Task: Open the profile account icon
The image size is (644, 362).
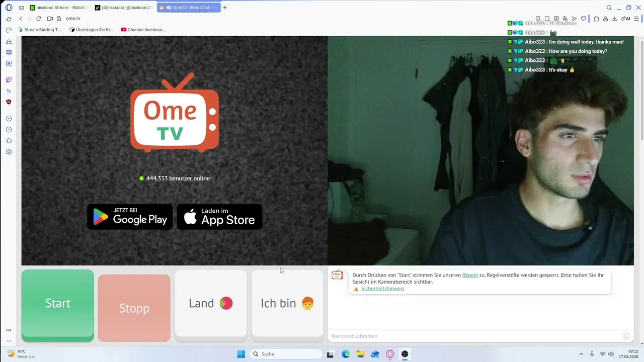Action: click(605, 19)
